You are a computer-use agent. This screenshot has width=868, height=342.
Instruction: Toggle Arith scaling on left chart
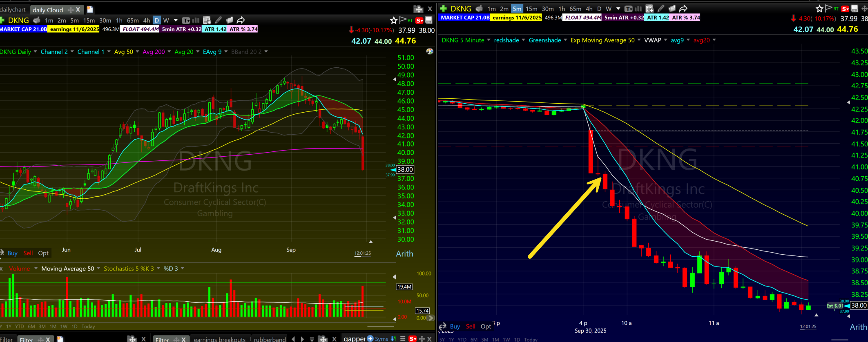(x=404, y=253)
